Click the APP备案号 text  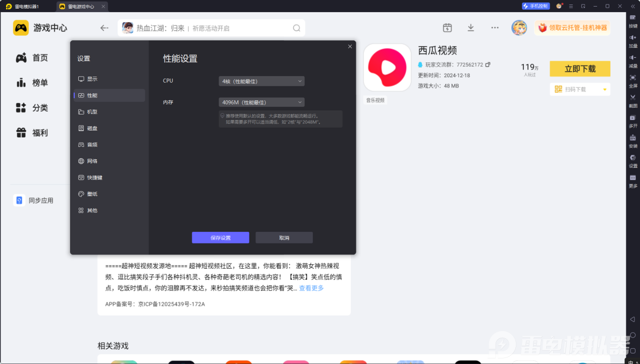155,305
